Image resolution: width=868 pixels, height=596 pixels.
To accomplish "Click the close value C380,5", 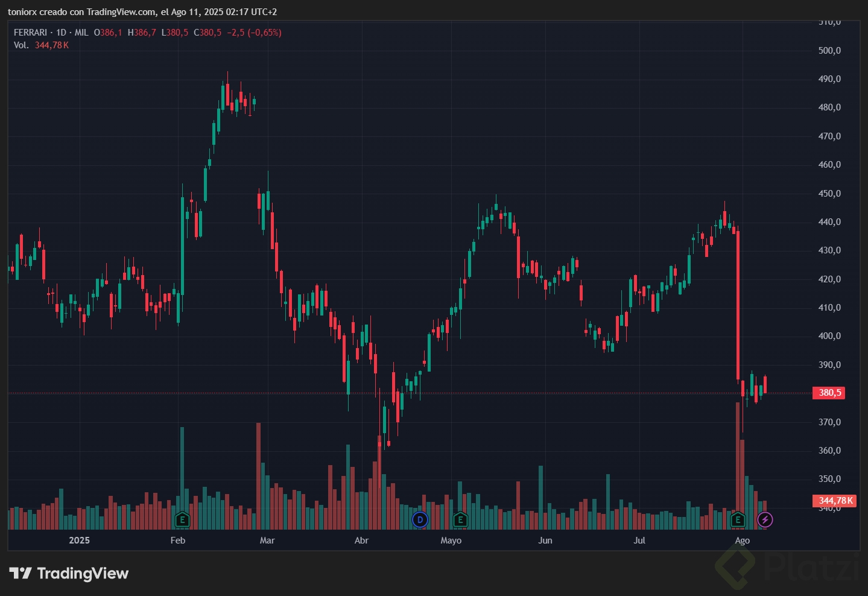I will click(207, 33).
